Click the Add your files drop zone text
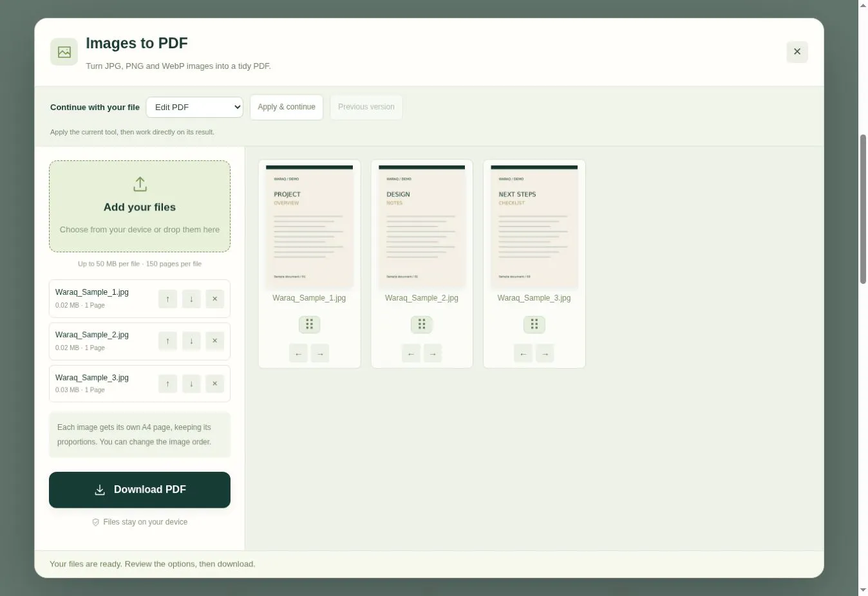The width and height of the screenshot is (868, 596). click(140, 207)
